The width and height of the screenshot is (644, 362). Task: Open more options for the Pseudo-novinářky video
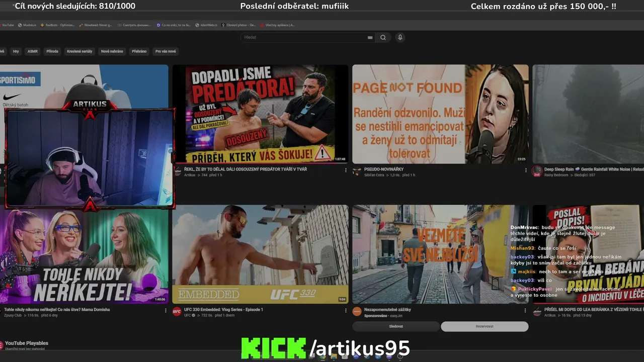pyautogui.click(x=526, y=170)
